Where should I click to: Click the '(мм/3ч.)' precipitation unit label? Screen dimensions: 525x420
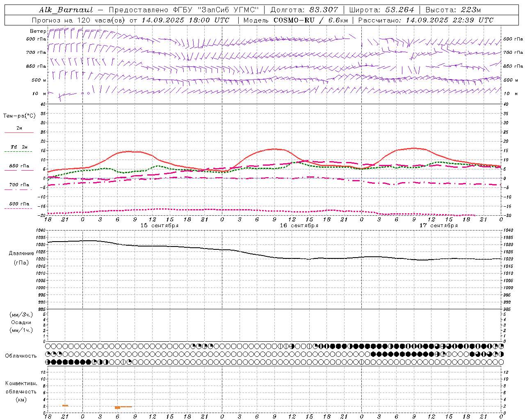pos(21,315)
